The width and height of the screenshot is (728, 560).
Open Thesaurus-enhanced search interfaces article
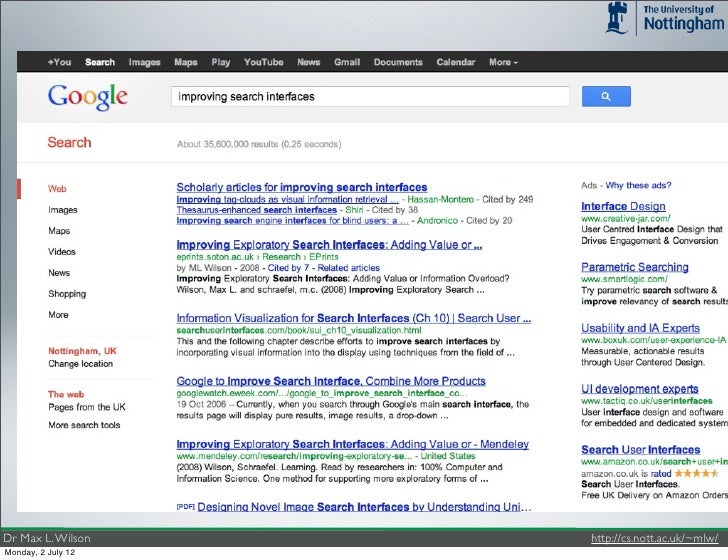256,210
